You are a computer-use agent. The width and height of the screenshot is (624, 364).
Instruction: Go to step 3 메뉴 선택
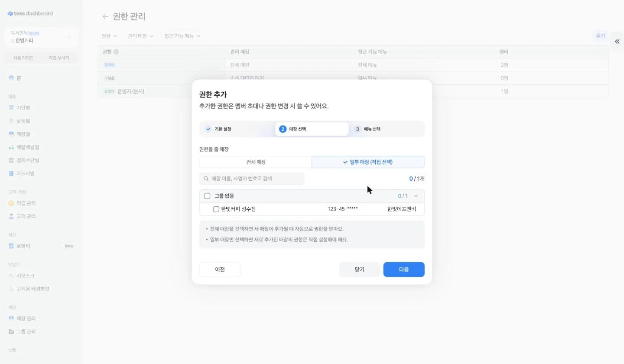coord(387,129)
